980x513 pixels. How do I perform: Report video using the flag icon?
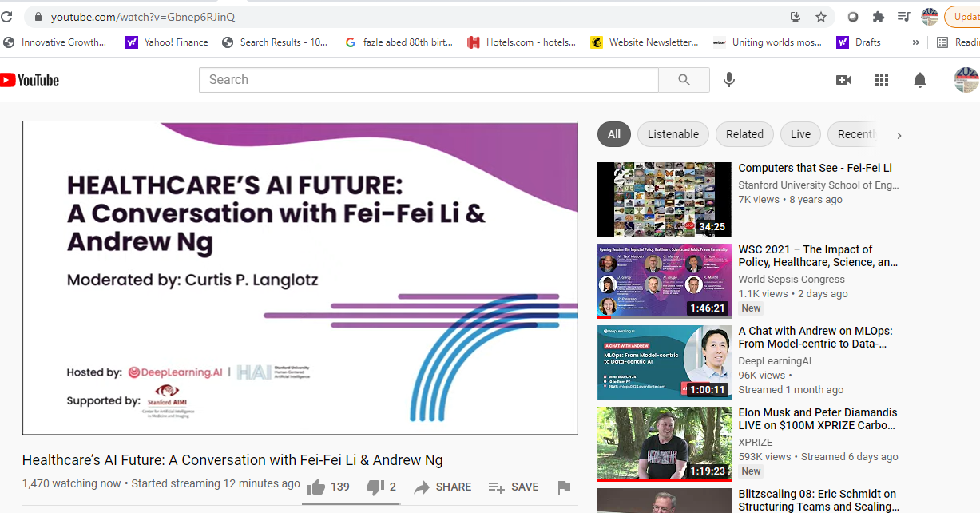point(564,487)
